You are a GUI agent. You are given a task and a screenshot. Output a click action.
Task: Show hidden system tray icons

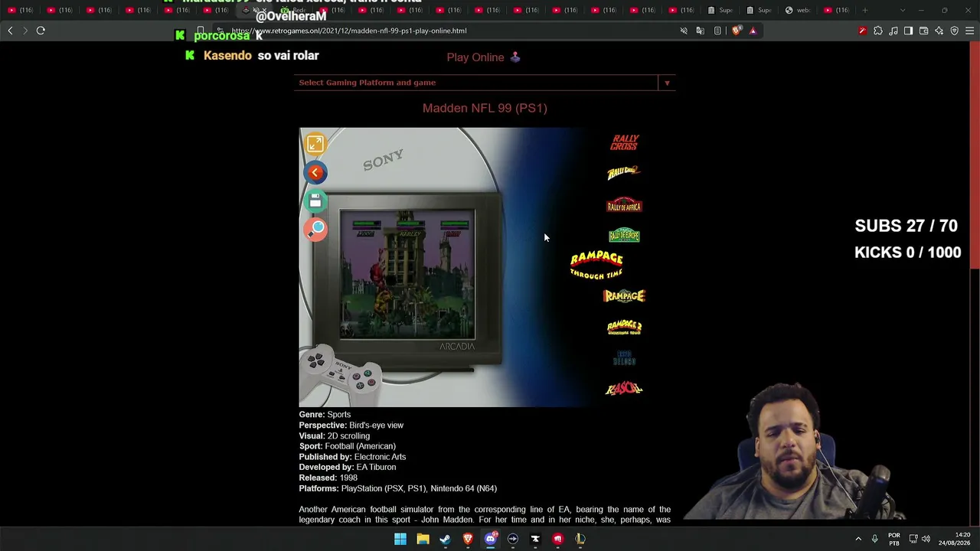click(x=858, y=539)
